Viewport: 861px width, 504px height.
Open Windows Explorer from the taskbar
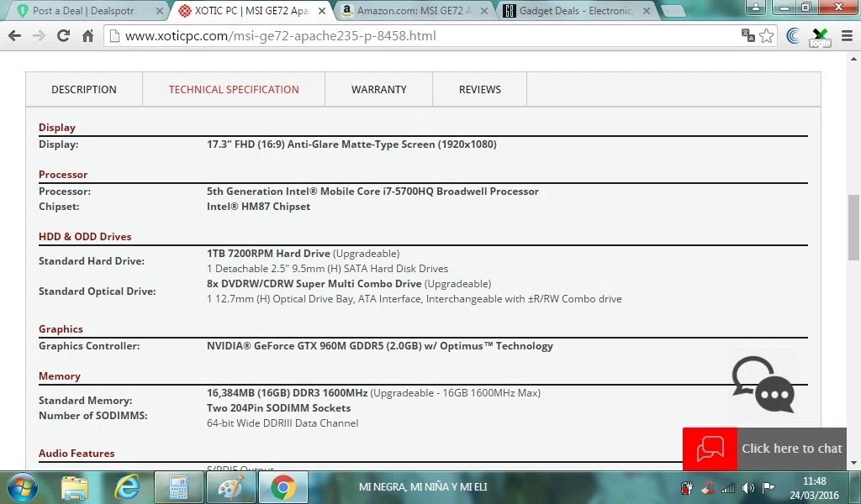(x=75, y=487)
